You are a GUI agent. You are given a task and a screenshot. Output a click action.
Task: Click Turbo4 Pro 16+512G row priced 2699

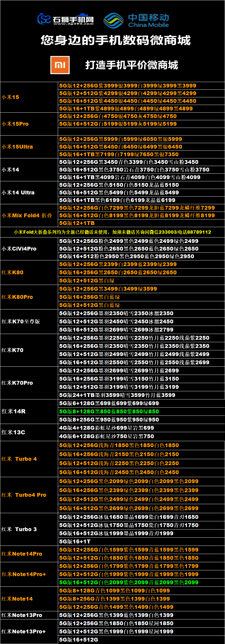point(141,508)
